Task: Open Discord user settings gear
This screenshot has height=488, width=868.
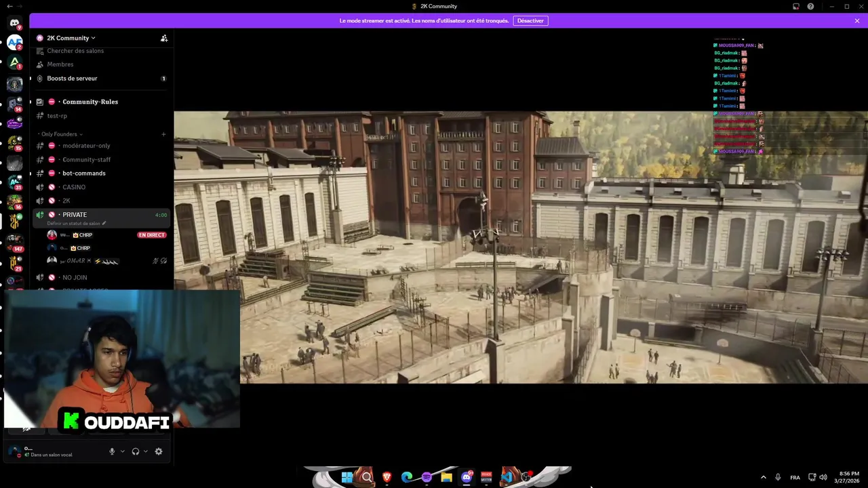Action: tap(159, 451)
